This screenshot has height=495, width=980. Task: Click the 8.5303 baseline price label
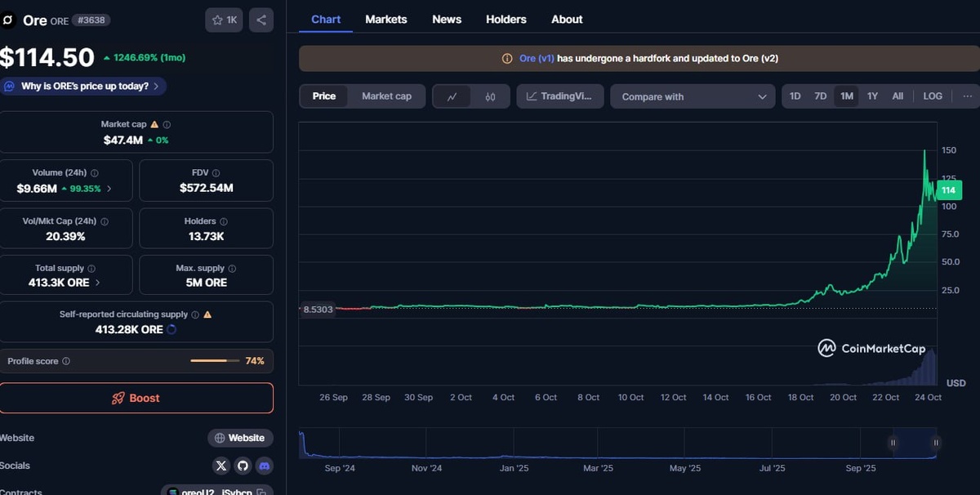pos(318,310)
